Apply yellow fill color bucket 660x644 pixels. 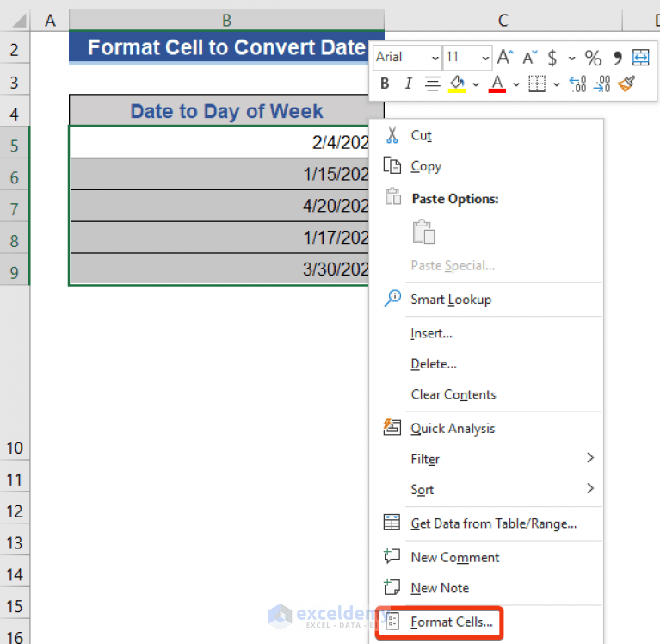(457, 84)
